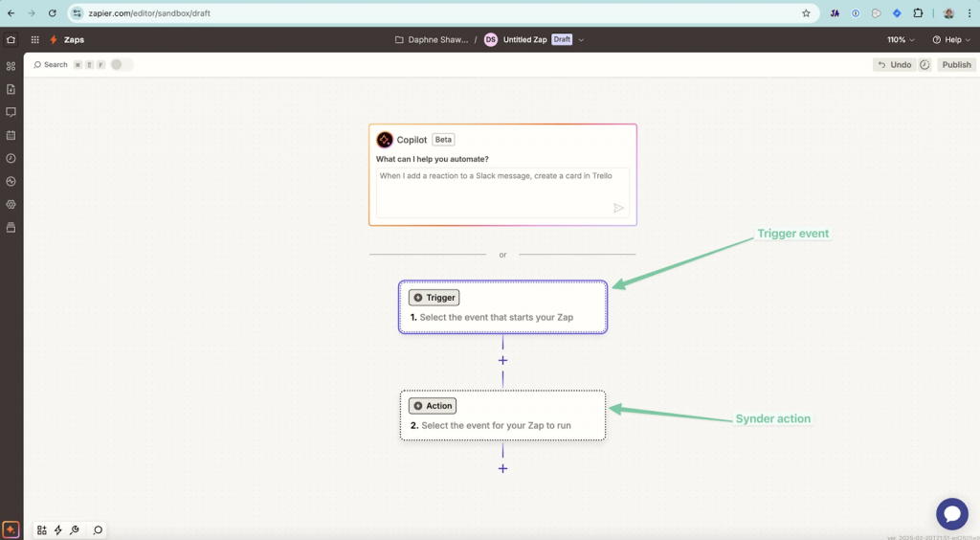980x540 pixels.
Task: Click the DS owner avatar
Action: [491, 39]
